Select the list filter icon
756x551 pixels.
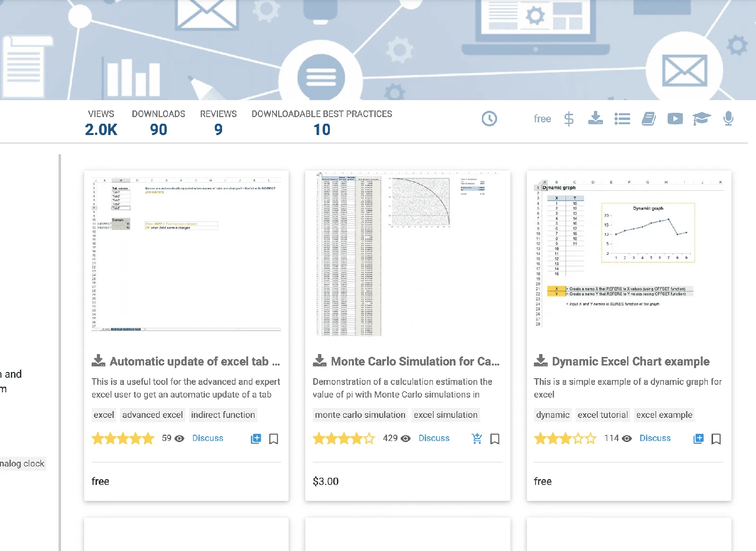[622, 119]
